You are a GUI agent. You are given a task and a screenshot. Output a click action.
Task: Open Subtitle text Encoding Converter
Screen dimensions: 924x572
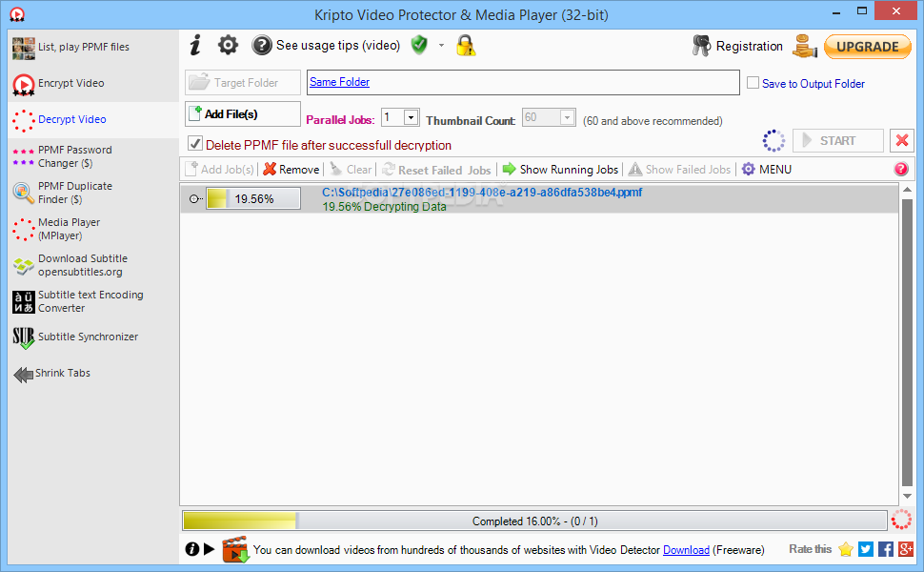[93, 301]
